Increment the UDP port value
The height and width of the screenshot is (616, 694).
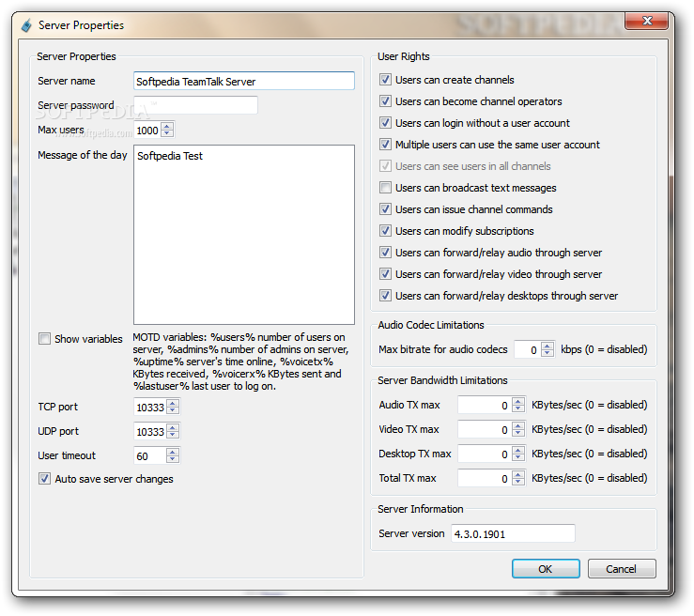[173, 427]
